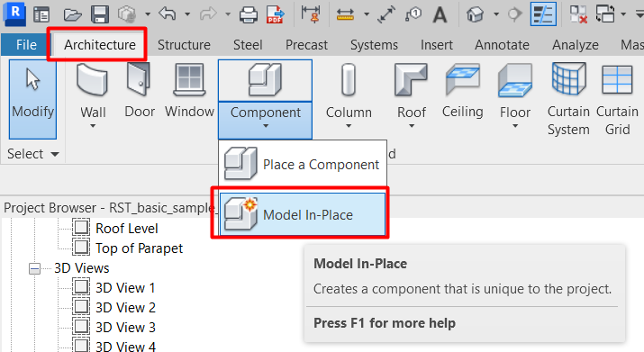Viewport: 644px width, 352px height.
Task: Switch to the Architecture tab
Action: click(x=100, y=45)
